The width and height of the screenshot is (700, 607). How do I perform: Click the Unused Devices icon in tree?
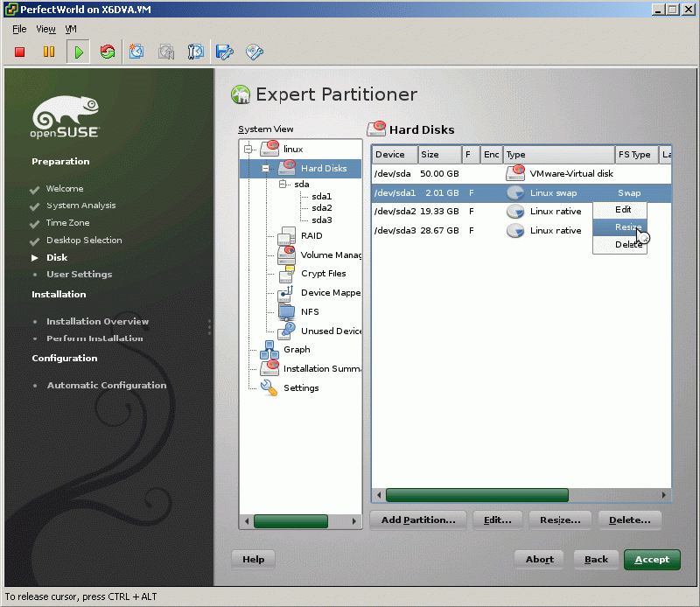tap(287, 331)
